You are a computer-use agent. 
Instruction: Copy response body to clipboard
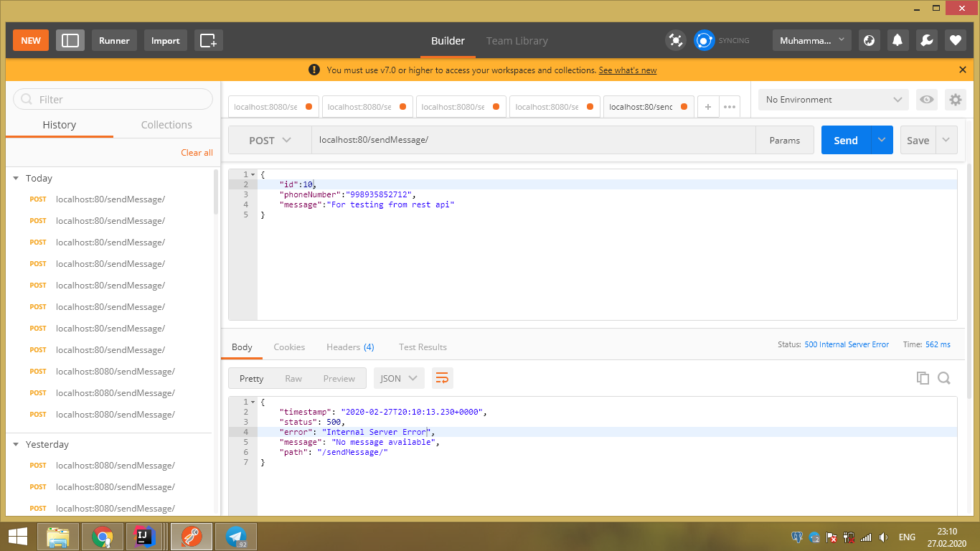[923, 378]
